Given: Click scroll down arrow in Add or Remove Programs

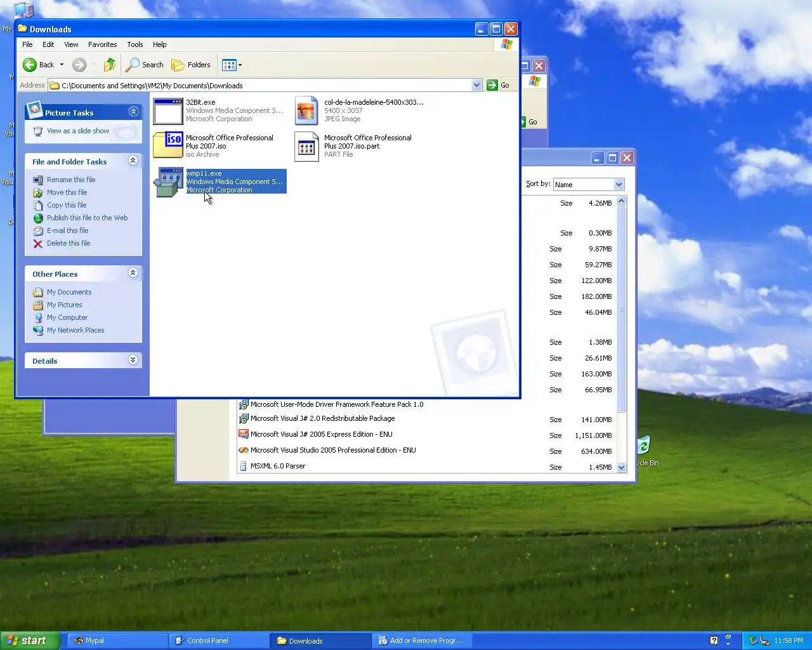Looking at the screenshot, I should click(622, 467).
